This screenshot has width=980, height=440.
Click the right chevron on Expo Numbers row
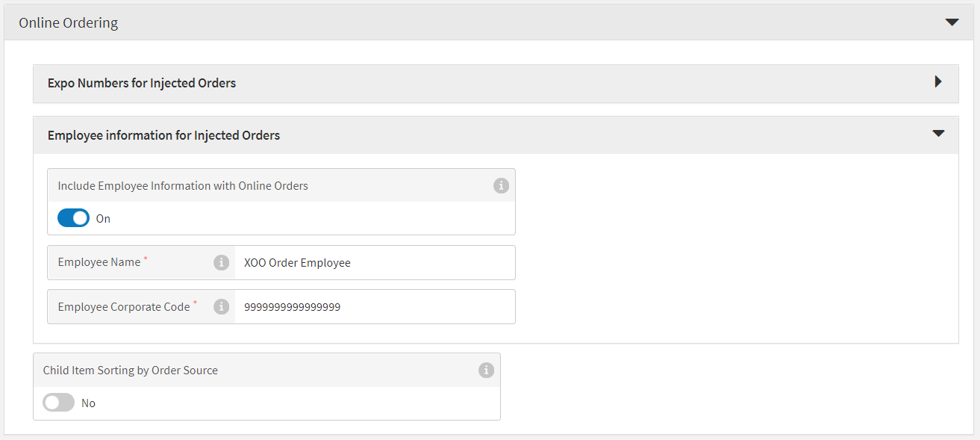click(x=938, y=82)
